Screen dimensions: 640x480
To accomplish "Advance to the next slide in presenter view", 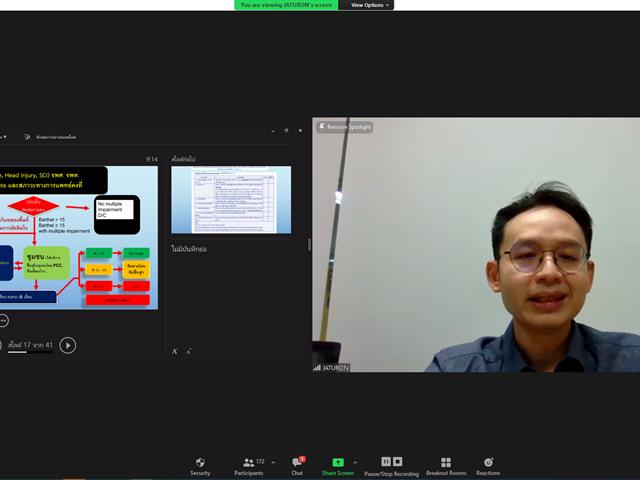I will click(x=68, y=346).
